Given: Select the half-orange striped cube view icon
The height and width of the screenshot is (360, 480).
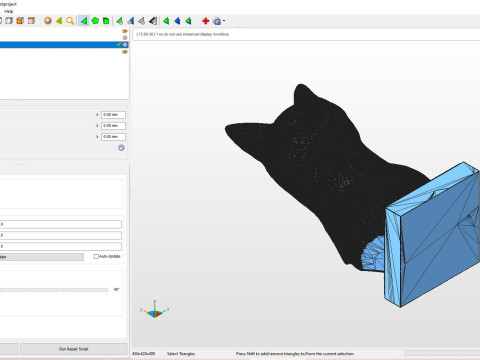Looking at the screenshot, I should tap(31, 21).
